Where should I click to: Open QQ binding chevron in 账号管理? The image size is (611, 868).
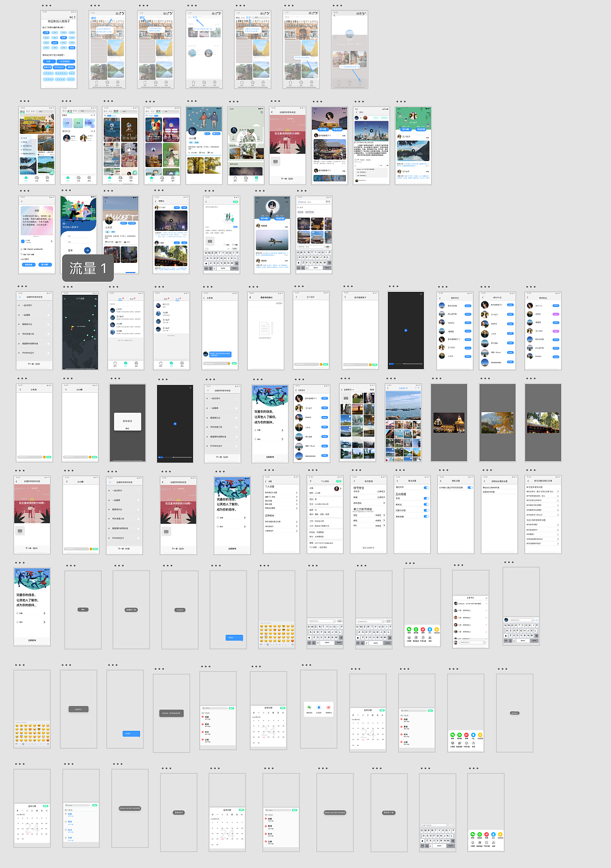pyautogui.click(x=384, y=526)
